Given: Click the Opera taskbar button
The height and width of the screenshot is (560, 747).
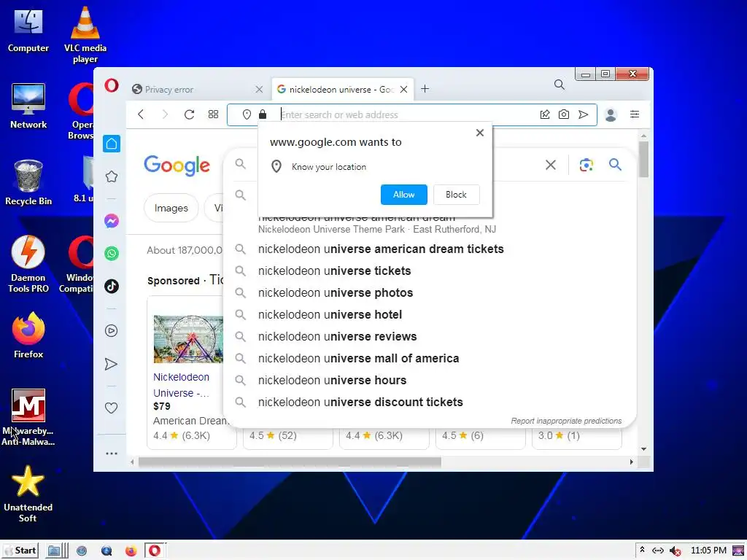Looking at the screenshot, I should tap(155, 551).
